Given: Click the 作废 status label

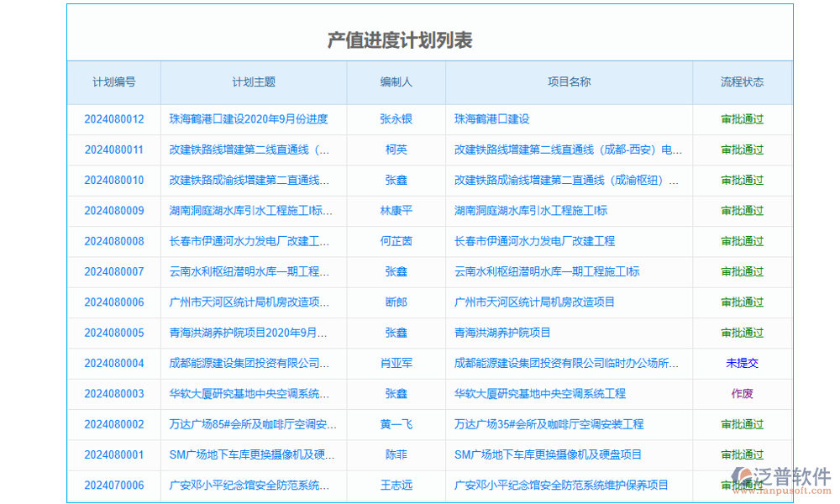Looking at the screenshot, I should (741, 393).
